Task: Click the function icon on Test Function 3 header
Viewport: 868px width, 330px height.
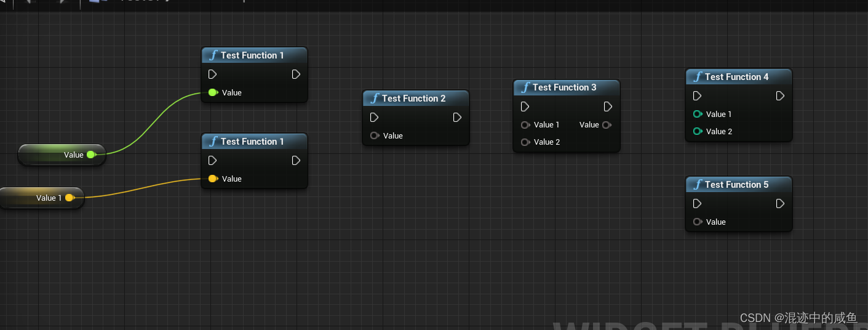Action: click(x=525, y=87)
